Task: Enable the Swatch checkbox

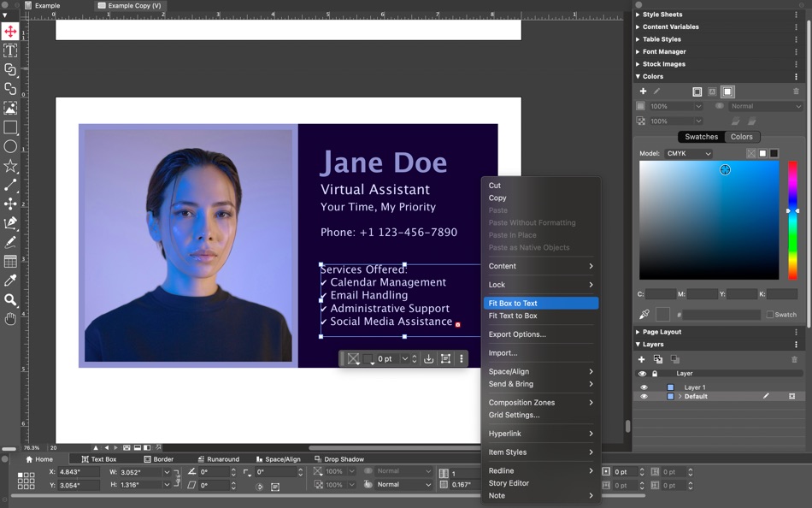Action: (770, 315)
